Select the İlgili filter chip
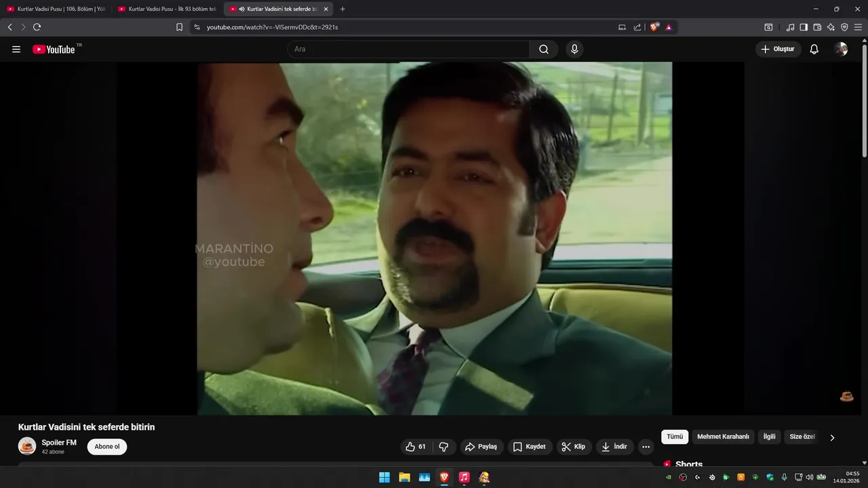 tap(770, 437)
